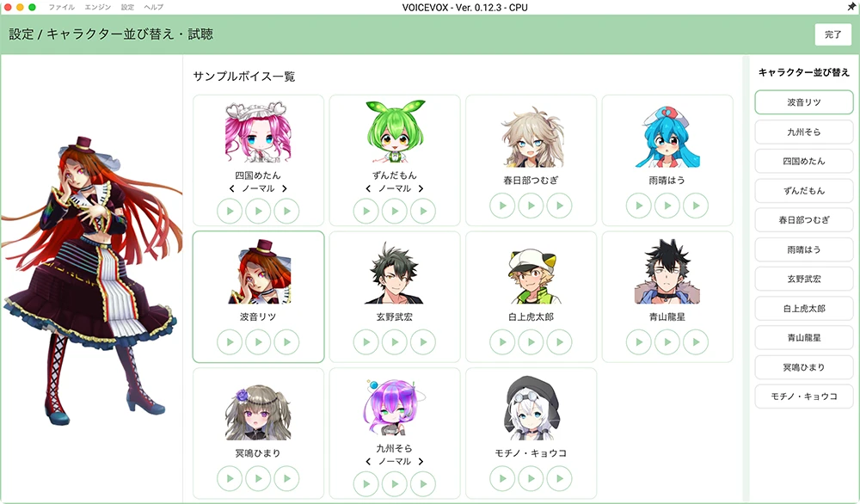Click the 完了 button
Image resolution: width=860 pixels, height=504 pixels.
tap(832, 34)
